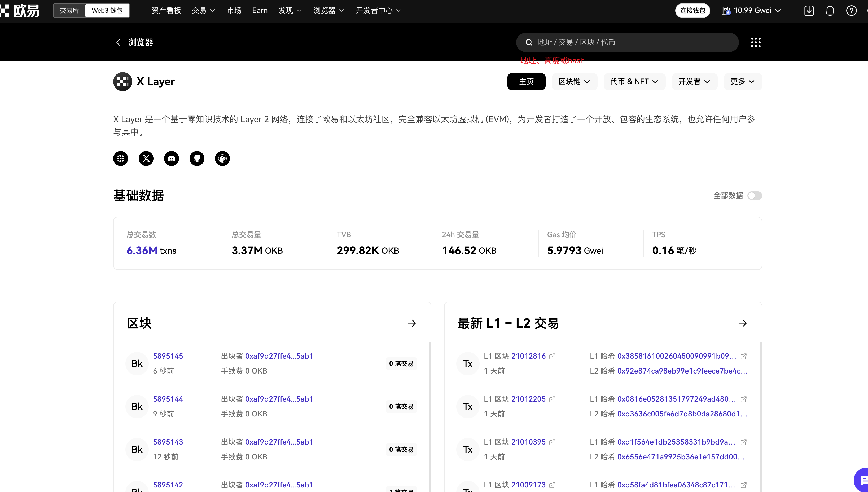Open the X (Twitter) social icon

click(x=146, y=159)
